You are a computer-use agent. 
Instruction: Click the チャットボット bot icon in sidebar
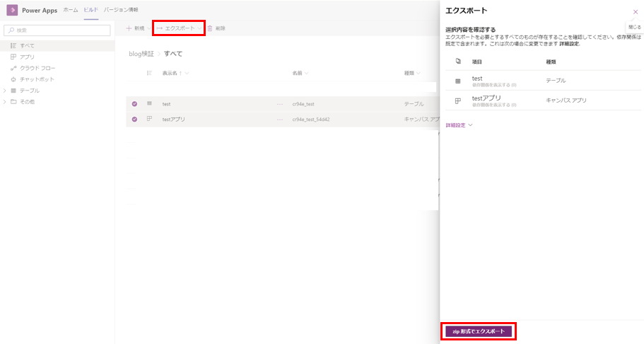point(13,79)
